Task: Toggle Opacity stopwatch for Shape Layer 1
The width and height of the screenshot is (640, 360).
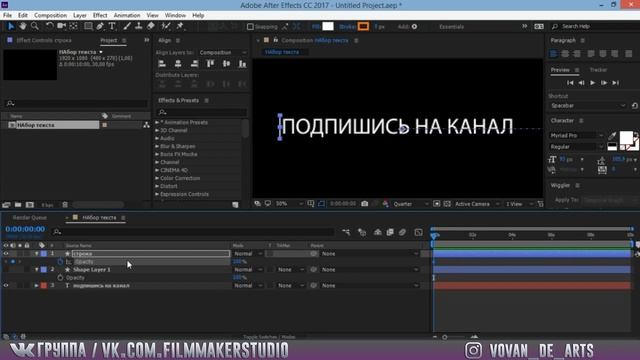Action: (x=60, y=278)
